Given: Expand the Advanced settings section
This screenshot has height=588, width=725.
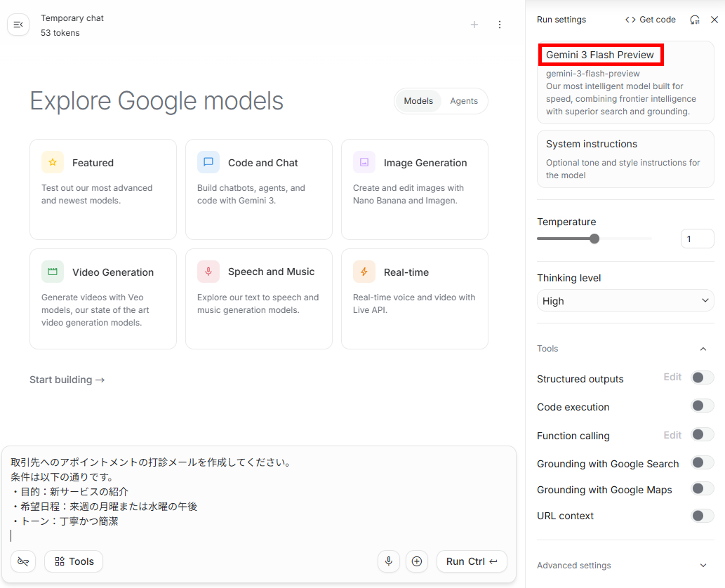Looking at the screenshot, I should point(625,566).
